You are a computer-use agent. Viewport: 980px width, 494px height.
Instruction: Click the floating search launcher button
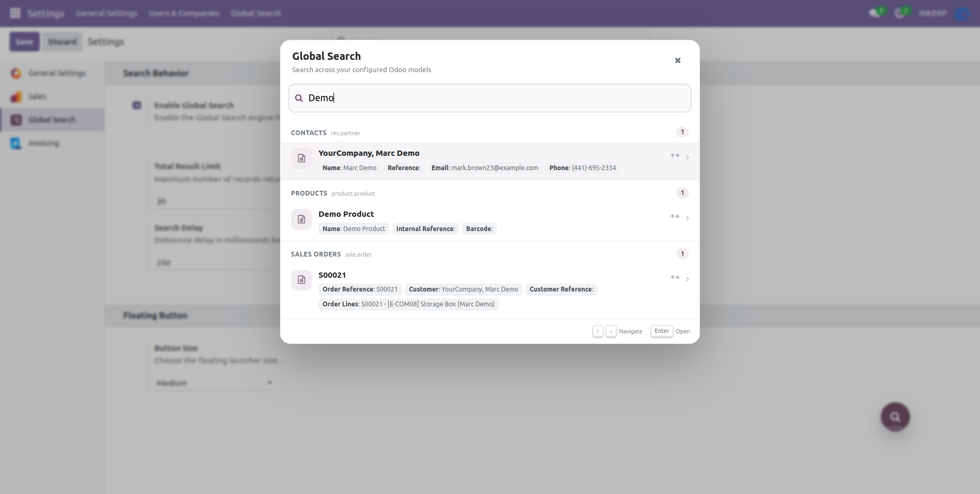point(895,417)
